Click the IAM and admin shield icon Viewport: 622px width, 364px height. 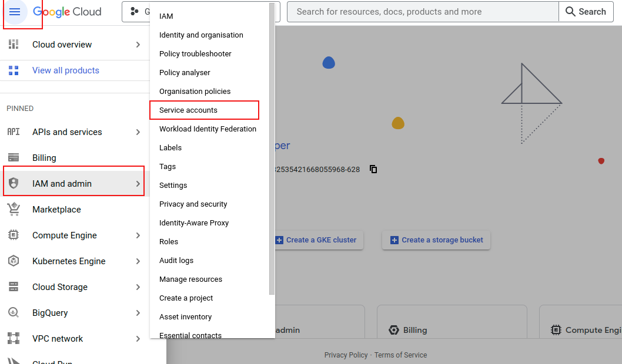tap(14, 183)
